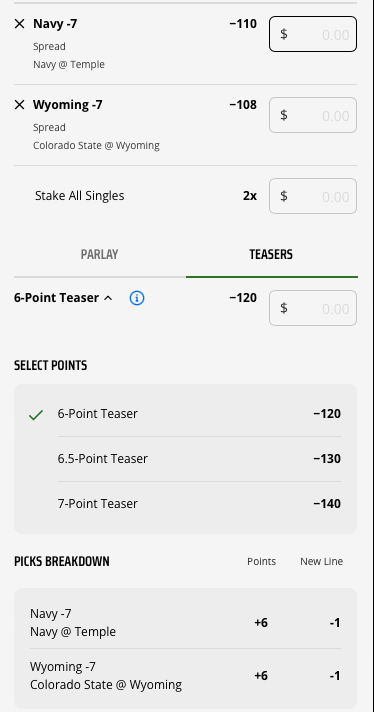Select the Wyoming -7 breakdown row

(x=185, y=675)
